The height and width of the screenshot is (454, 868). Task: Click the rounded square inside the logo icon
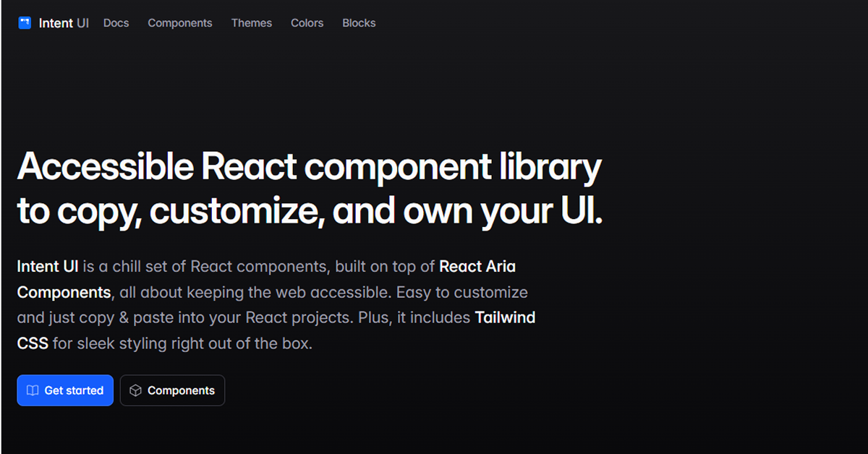24,22
